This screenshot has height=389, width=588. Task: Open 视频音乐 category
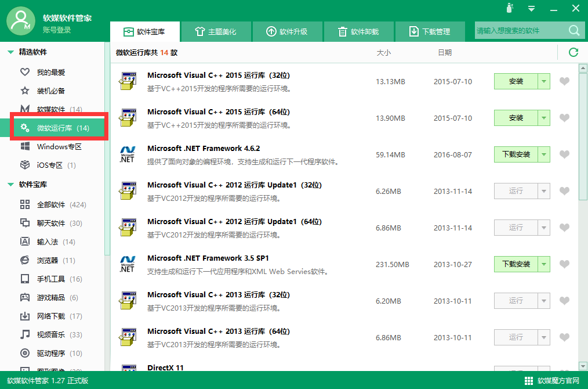(51, 335)
